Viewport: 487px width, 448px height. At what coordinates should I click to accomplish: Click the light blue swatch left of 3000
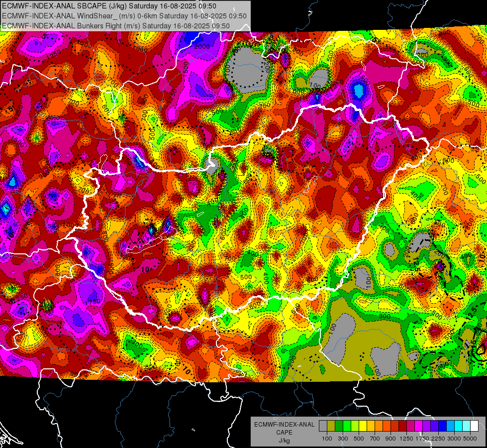point(450,426)
